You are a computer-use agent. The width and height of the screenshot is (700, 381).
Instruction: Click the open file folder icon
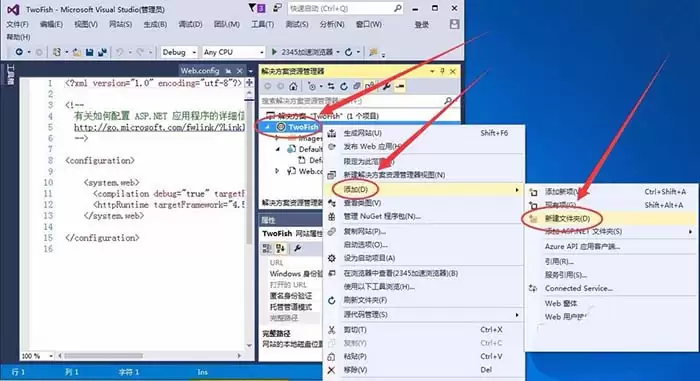(x=77, y=52)
